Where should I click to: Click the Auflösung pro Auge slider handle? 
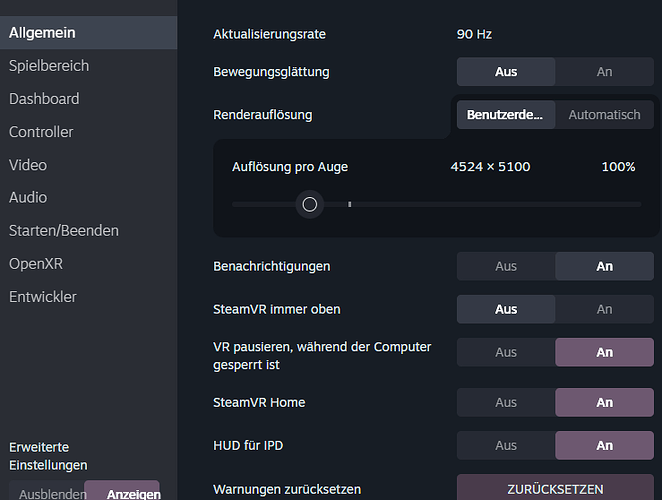(309, 204)
